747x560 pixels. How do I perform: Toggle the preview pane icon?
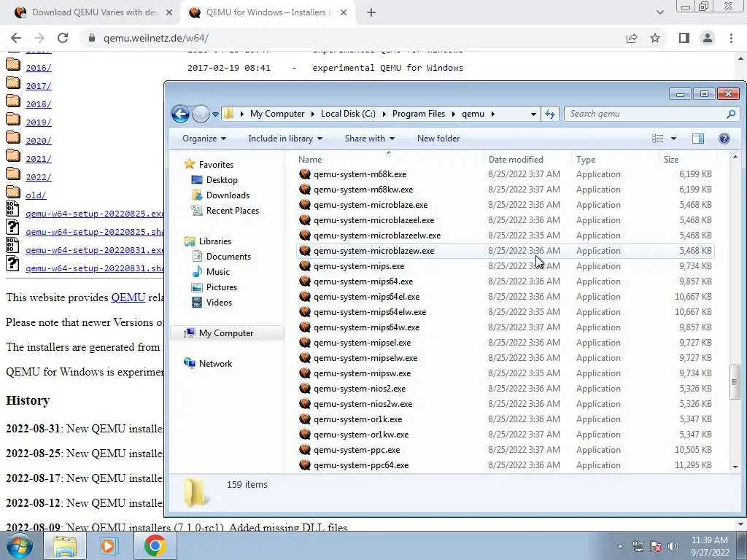[698, 139]
